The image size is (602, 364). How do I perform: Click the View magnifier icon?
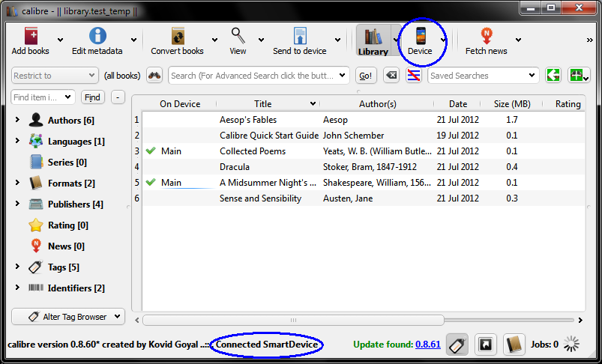coord(238,36)
